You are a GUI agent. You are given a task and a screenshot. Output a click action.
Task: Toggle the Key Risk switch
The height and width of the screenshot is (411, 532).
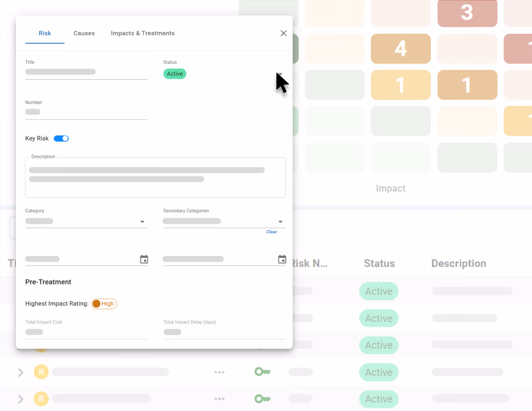(61, 138)
